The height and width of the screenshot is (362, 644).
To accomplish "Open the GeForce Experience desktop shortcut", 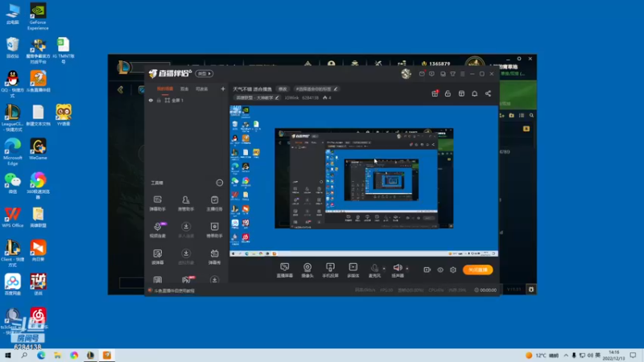I will tap(38, 16).
